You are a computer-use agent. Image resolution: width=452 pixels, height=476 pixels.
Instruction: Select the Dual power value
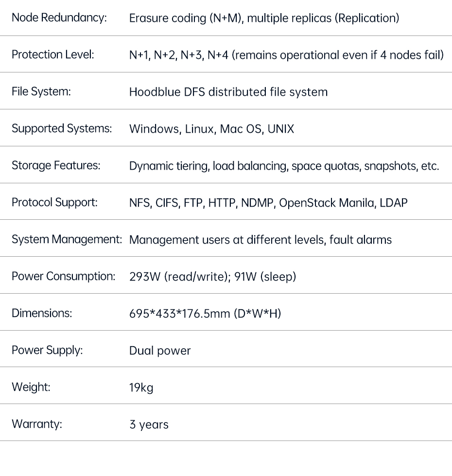(x=160, y=351)
